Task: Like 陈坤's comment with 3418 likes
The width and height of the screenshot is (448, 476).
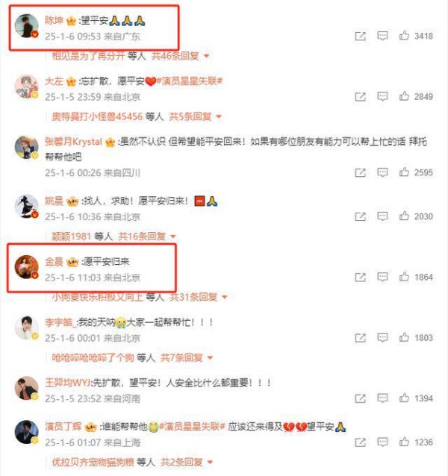Action: pyautogui.click(x=404, y=36)
